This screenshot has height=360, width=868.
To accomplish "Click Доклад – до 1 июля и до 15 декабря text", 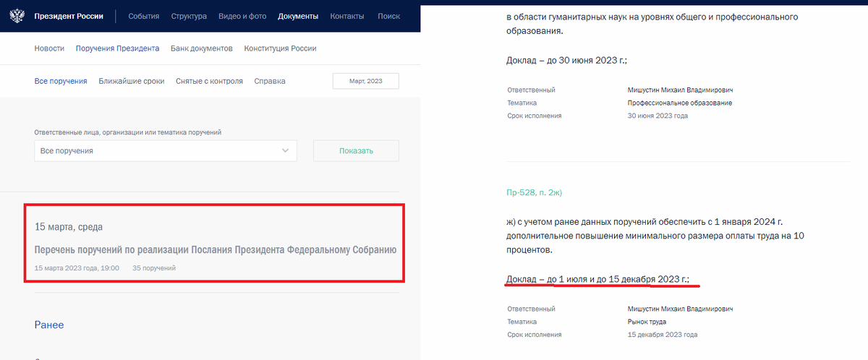I will click(598, 278).
